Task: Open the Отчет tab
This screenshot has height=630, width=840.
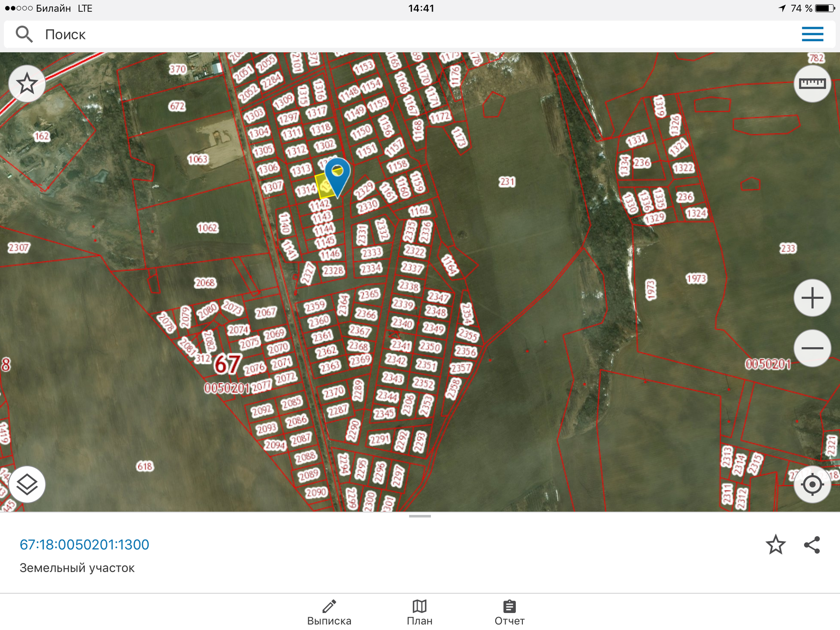Action: [x=509, y=612]
